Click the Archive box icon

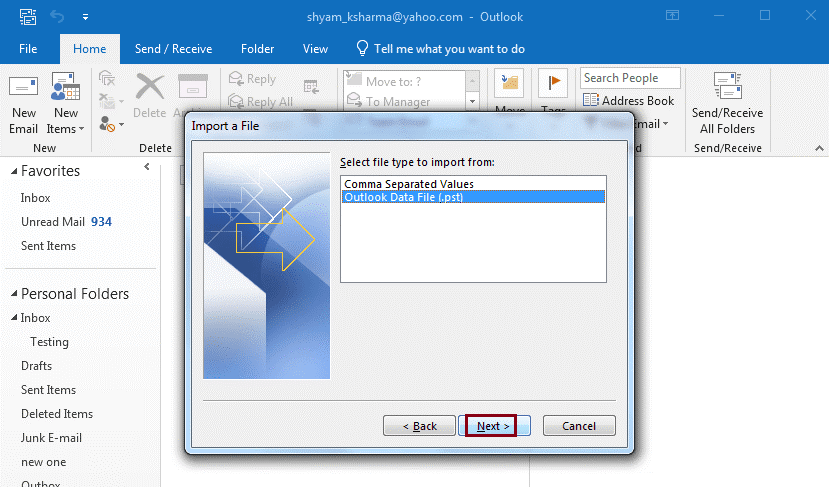point(192,86)
